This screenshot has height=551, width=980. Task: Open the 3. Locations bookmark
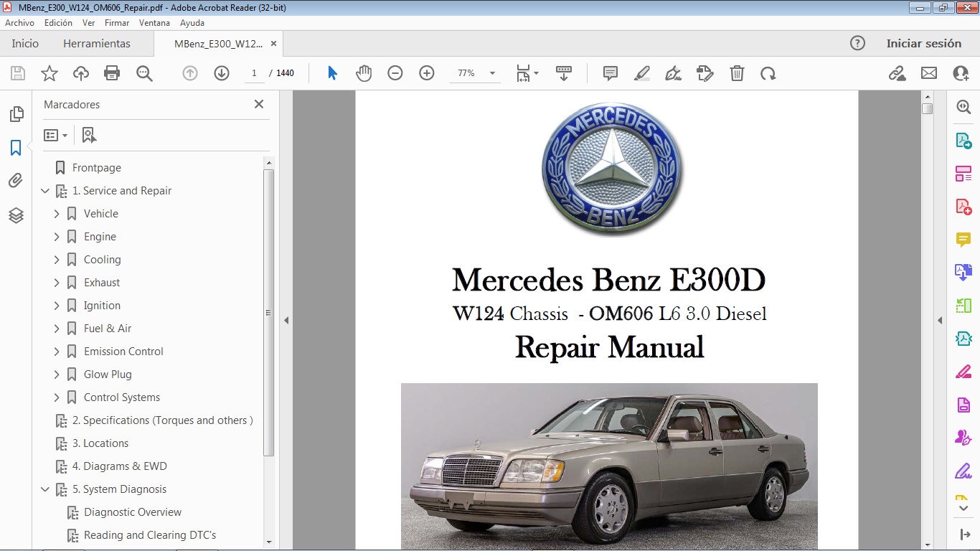tap(100, 443)
